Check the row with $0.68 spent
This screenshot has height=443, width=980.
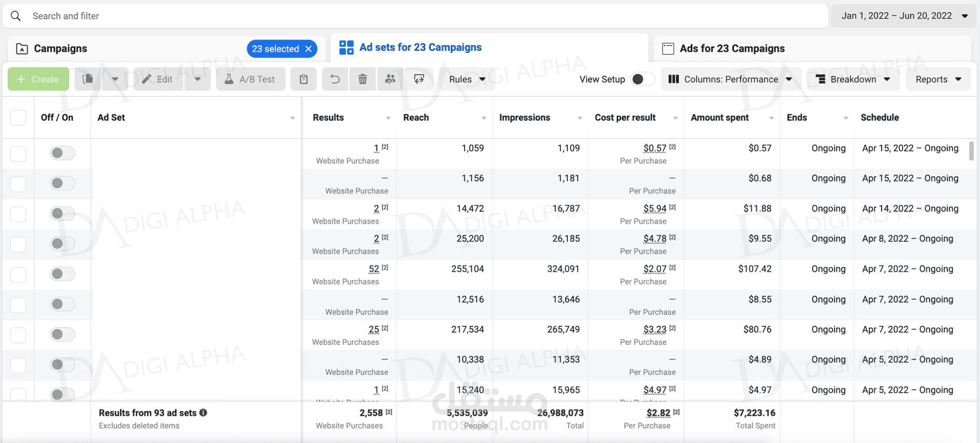coord(18,184)
